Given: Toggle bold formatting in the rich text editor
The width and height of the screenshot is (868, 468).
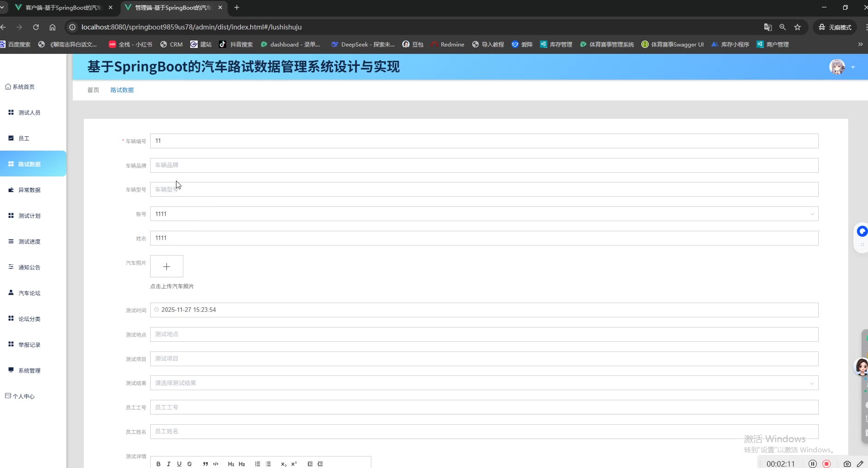Looking at the screenshot, I should click(158, 464).
